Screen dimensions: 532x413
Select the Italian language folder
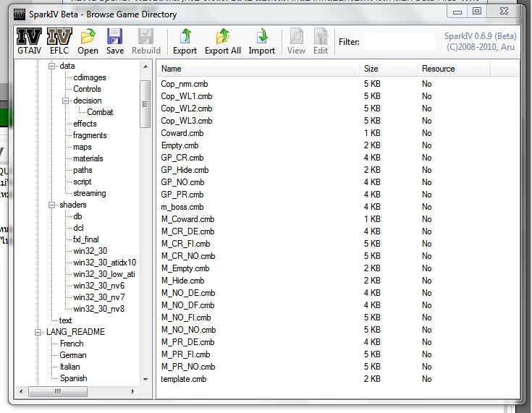point(70,367)
